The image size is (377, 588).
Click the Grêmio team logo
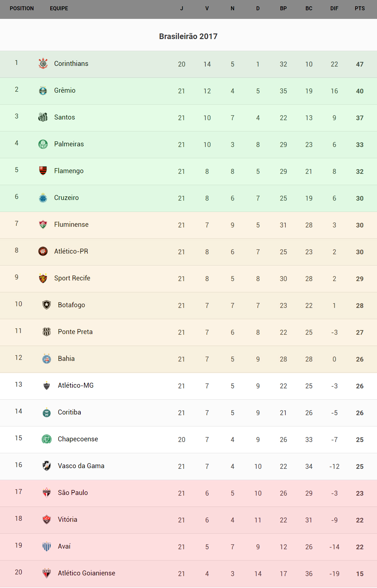click(43, 90)
